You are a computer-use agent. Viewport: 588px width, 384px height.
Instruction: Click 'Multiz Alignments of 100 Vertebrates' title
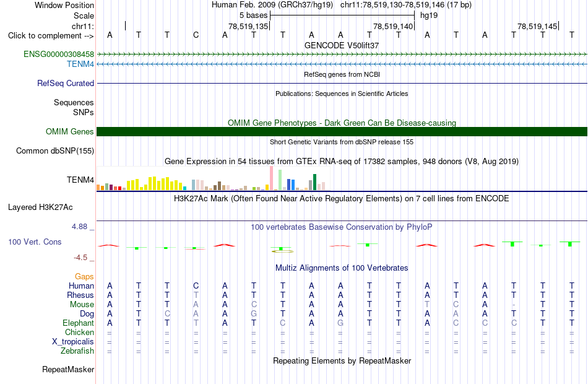pos(342,268)
